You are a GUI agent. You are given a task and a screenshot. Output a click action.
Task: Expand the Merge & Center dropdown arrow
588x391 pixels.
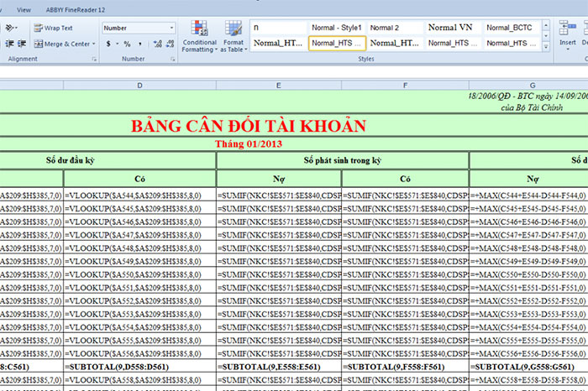94,44
